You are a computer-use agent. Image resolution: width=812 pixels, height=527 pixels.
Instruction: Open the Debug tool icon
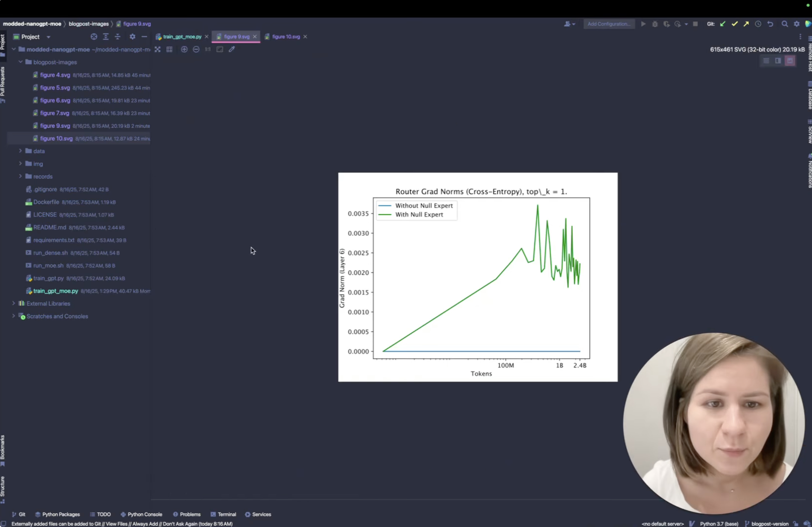tap(655, 24)
